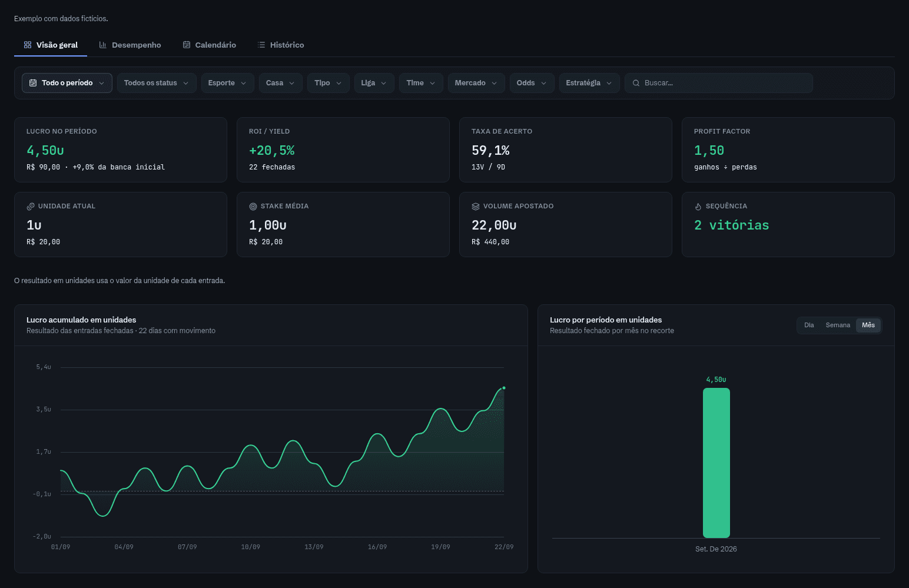
Task: Select the Mês period toggle
Action: (868, 325)
